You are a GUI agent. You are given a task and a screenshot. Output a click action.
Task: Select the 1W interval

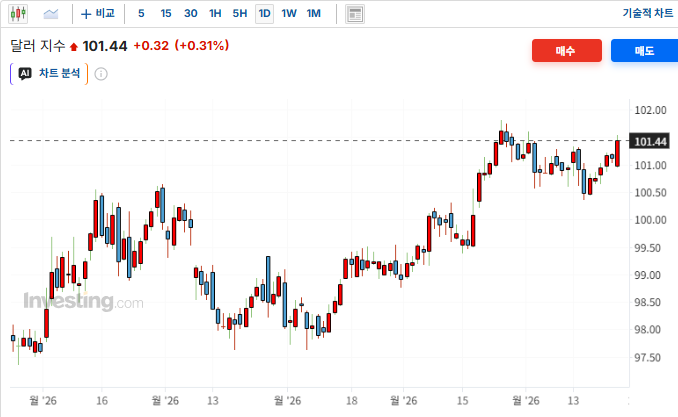tap(289, 14)
